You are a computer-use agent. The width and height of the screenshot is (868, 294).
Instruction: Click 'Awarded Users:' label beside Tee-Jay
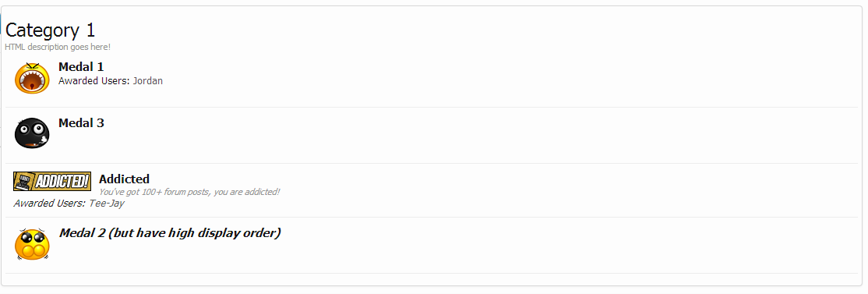coord(50,204)
